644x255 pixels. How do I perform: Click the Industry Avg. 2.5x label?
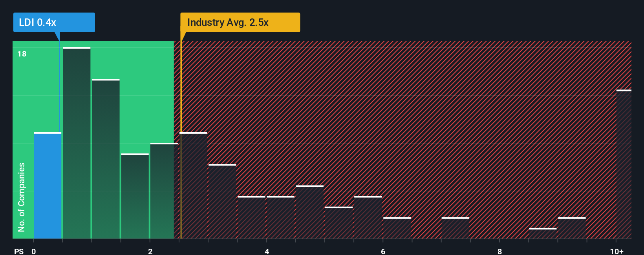240,22
